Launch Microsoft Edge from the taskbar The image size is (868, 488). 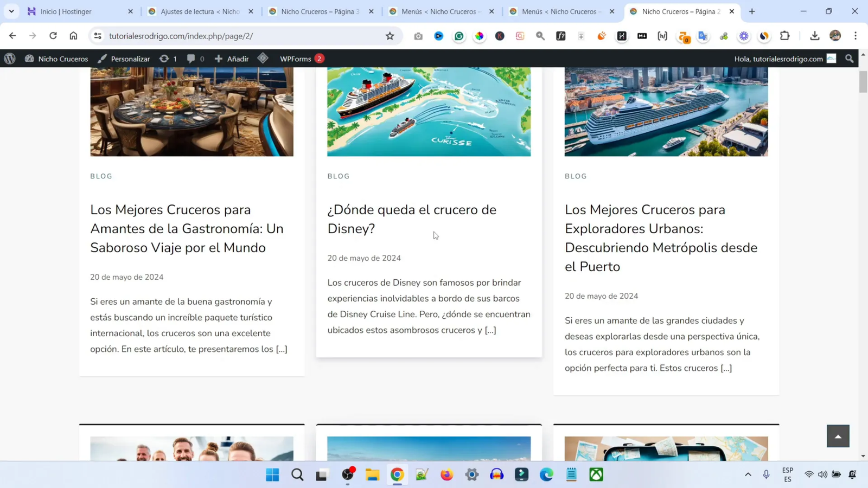546,474
